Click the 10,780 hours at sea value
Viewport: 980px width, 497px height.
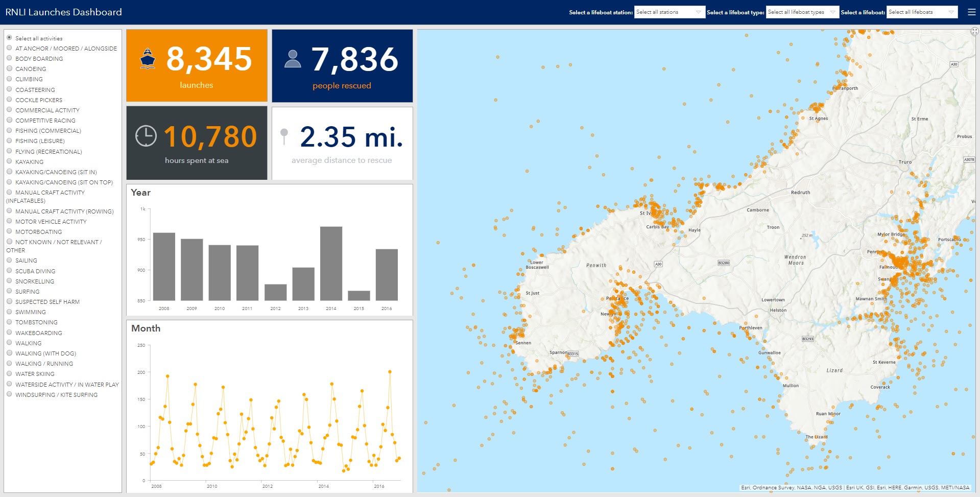[x=210, y=136]
